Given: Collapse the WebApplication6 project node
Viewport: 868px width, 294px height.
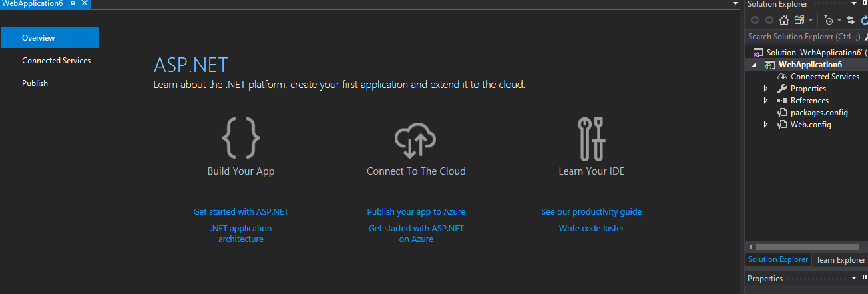Looking at the screenshot, I should (754, 65).
